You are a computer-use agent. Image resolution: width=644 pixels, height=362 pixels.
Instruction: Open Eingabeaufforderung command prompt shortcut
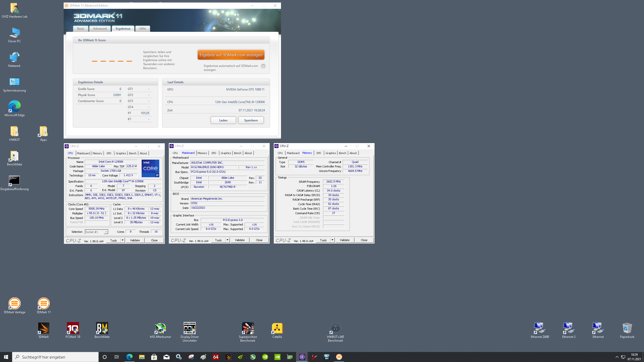pyautogui.click(x=14, y=183)
